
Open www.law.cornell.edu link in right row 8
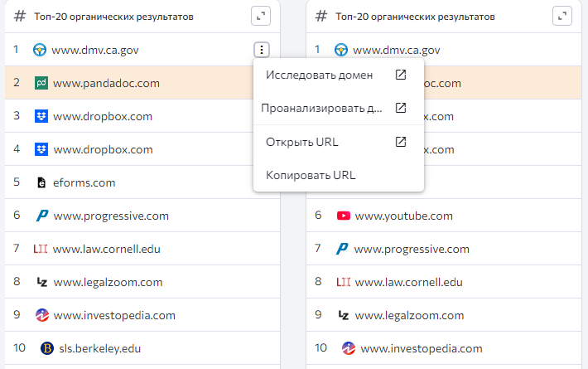(409, 282)
